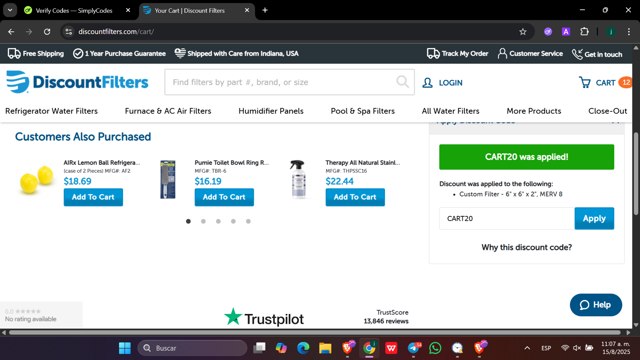Open a new browser tab
Image resolution: width=640 pixels, height=360 pixels.
(x=265, y=10)
